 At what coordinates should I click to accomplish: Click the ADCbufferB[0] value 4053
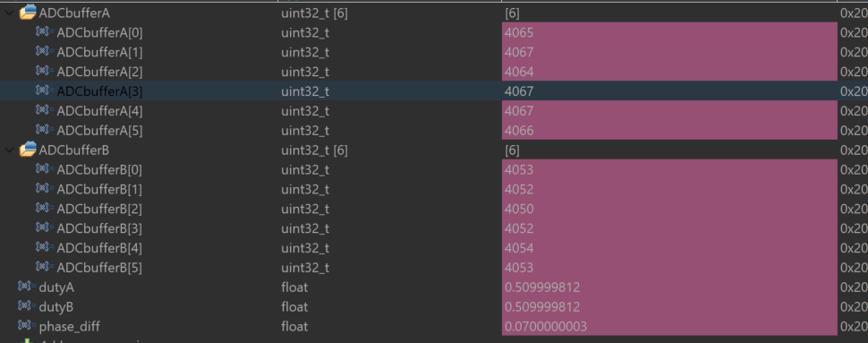click(x=519, y=169)
